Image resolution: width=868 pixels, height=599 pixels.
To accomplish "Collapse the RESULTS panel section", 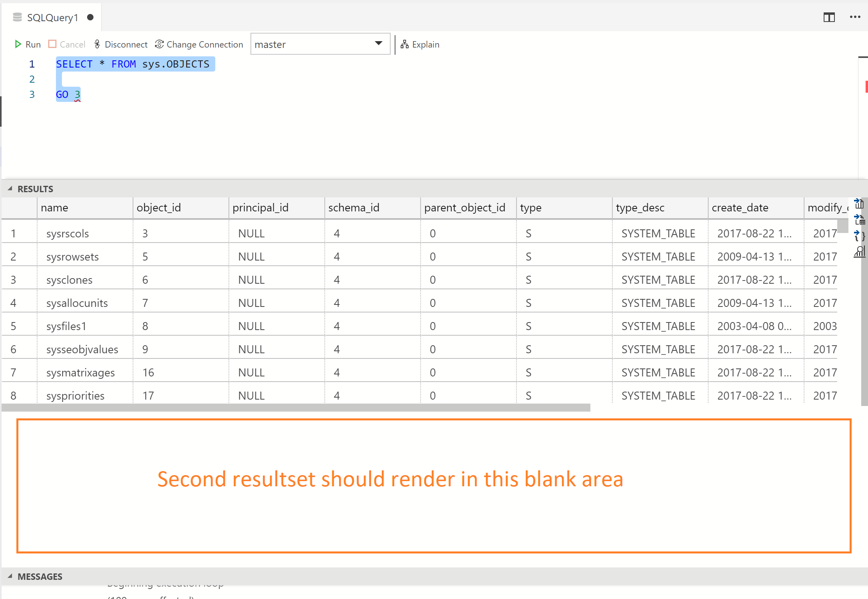I will tap(10, 189).
